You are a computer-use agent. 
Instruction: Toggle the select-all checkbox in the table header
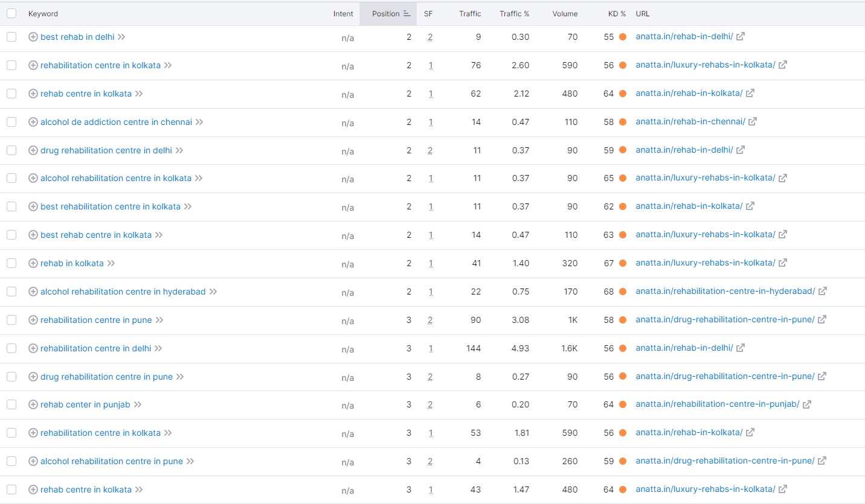tap(11, 13)
